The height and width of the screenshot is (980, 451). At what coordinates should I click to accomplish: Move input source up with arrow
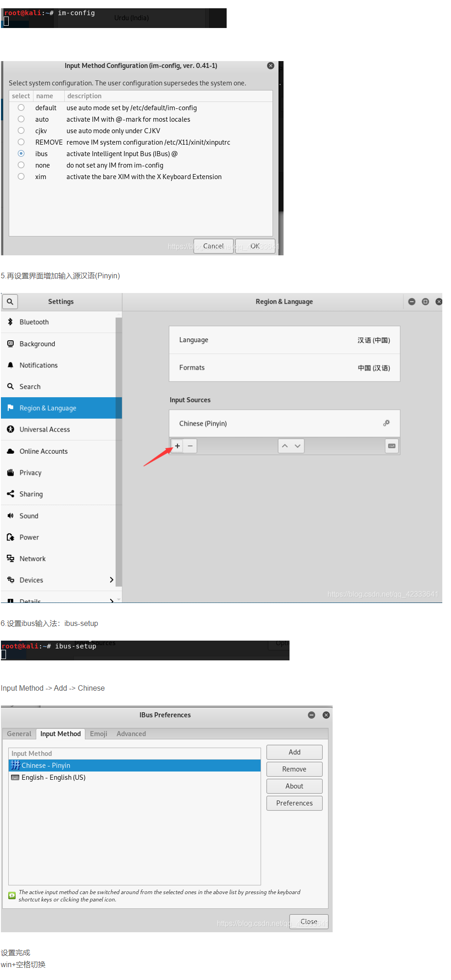285,446
